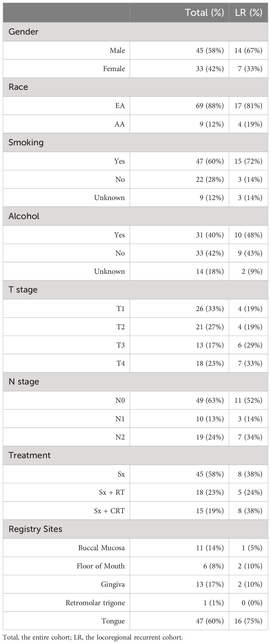Select the Retromolar trigone row label
The image size is (271, 644).
pyautogui.click(x=95, y=603)
